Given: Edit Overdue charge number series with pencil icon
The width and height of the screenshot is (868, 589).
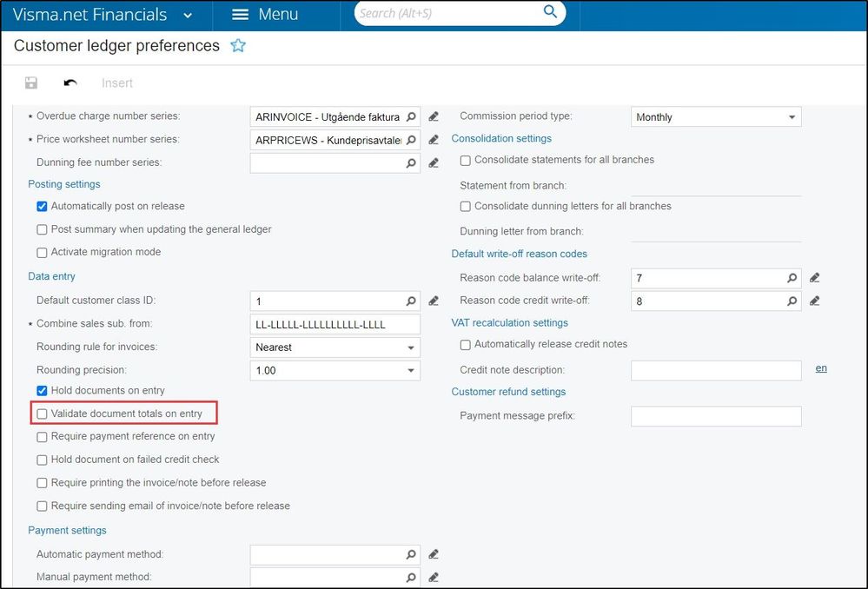Looking at the screenshot, I should [x=434, y=116].
